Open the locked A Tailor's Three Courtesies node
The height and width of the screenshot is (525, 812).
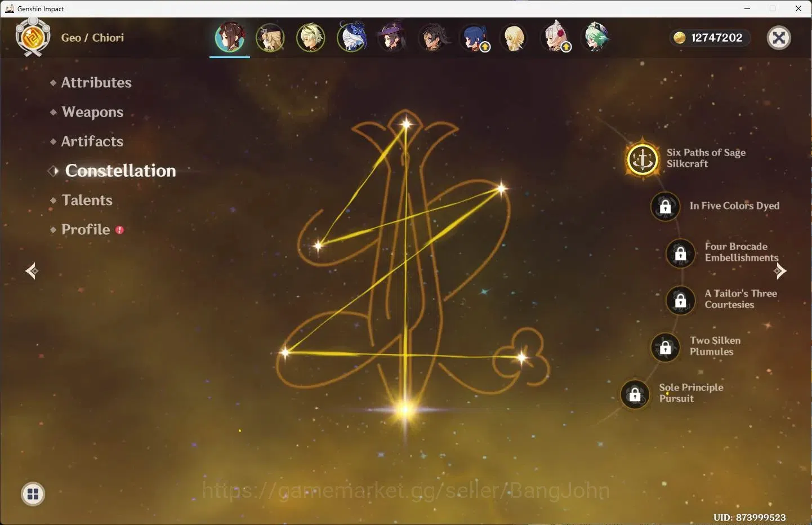(681, 300)
